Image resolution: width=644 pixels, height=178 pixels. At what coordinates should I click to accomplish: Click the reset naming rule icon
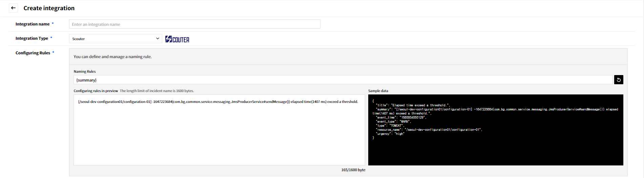pos(618,80)
